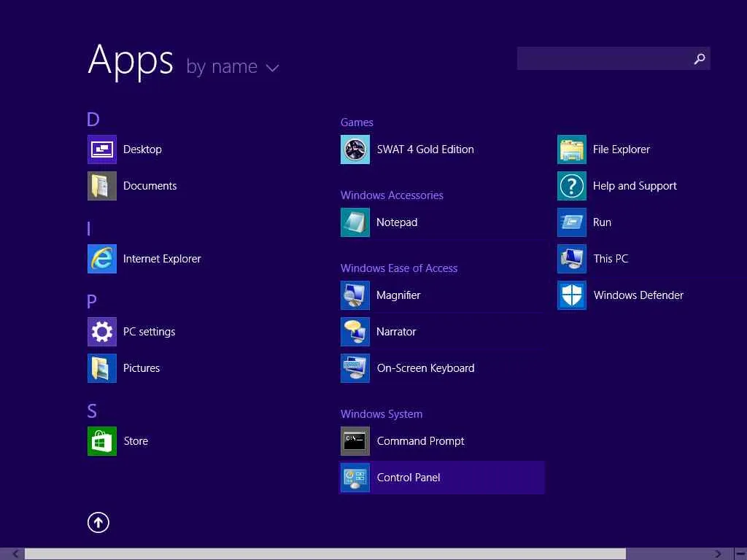Start the Magnifier icon
Screen dimensions: 747x560
(x=355, y=295)
